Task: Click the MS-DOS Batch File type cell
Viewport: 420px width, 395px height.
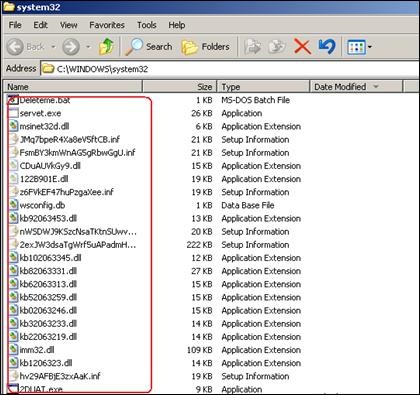Action: click(x=255, y=100)
